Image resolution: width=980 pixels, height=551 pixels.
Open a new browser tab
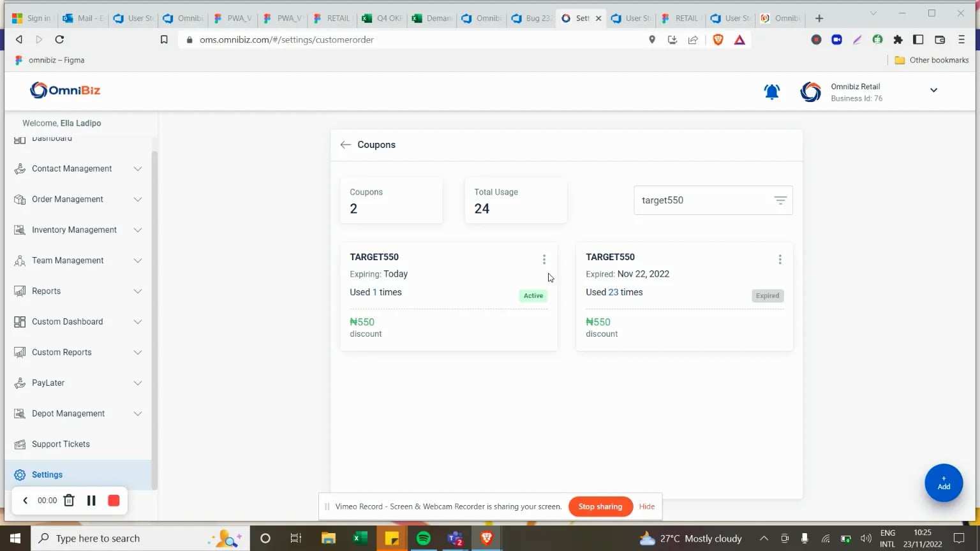pos(819,18)
